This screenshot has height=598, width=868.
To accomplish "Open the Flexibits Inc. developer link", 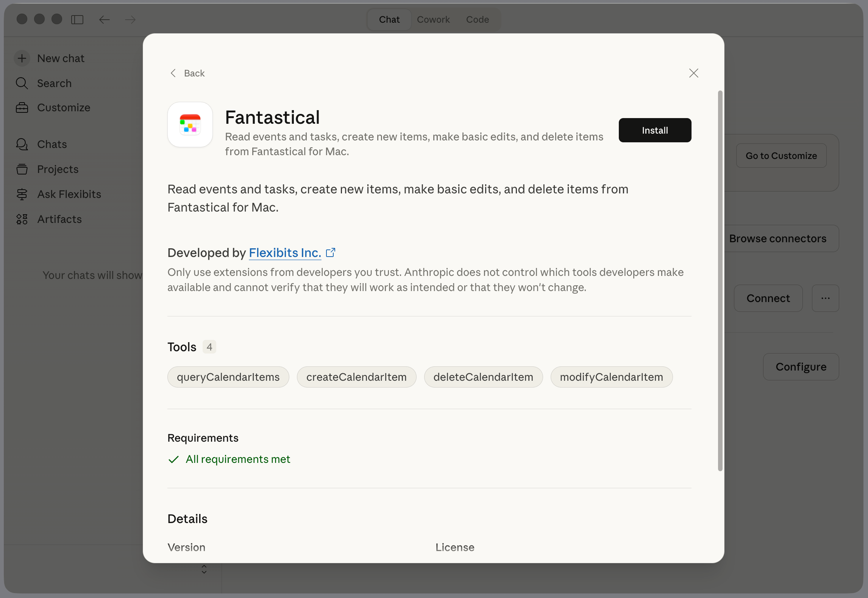I will click(285, 252).
